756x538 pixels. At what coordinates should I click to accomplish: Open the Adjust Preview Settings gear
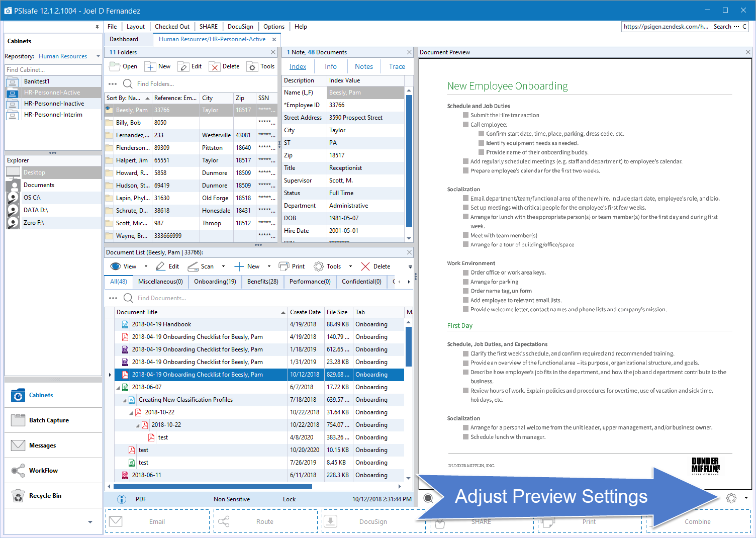[x=731, y=498]
